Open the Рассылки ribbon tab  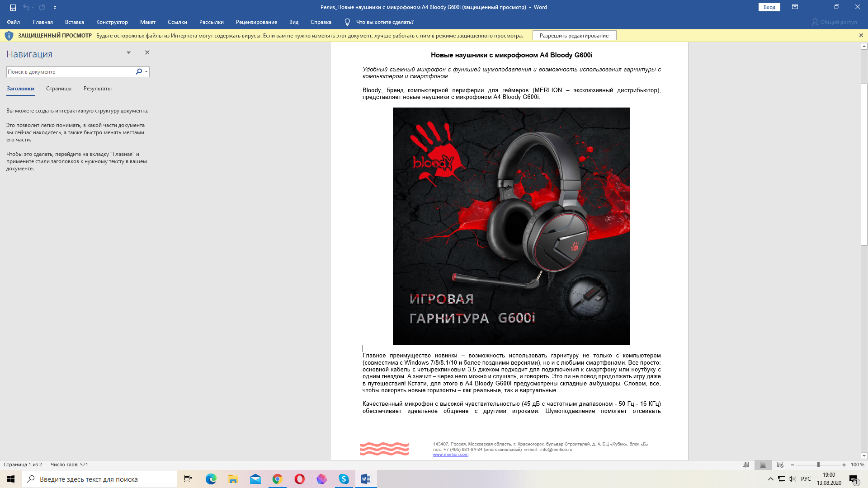pyautogui.click(x=212, y=22)
